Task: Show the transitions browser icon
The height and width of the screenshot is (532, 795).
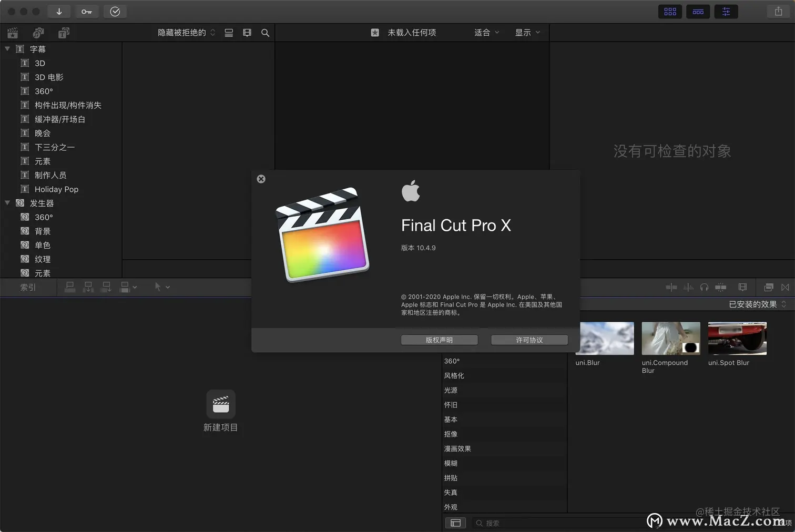Action: tap(785, 287)
